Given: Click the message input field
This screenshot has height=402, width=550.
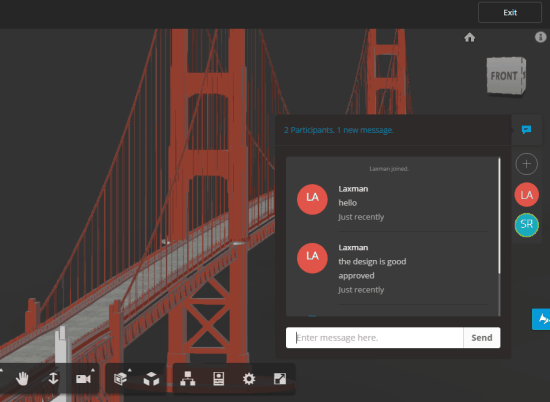Looking at the screenshot, I should coord(375,338).
